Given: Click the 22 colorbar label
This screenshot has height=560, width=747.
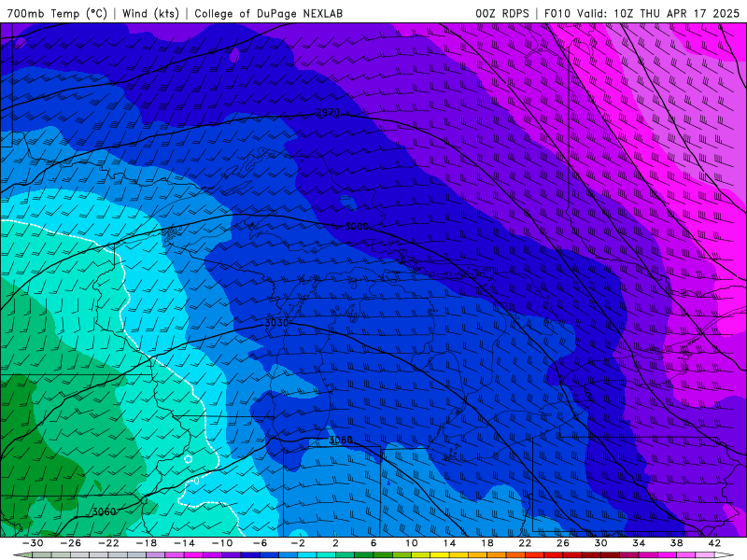Looking at the screenshot, I should click(525, 543).
